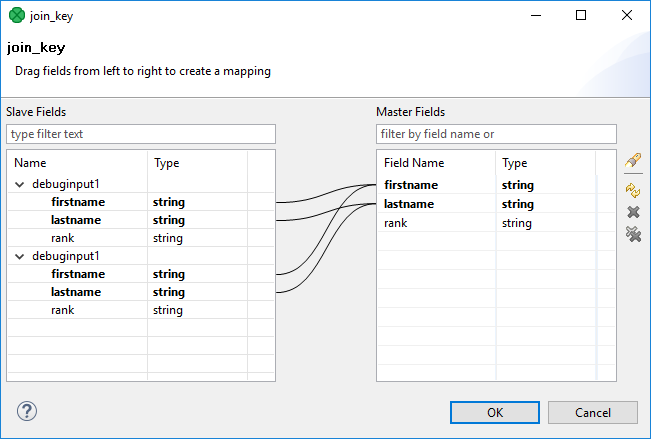Click the Master Fields filter input

496,133
